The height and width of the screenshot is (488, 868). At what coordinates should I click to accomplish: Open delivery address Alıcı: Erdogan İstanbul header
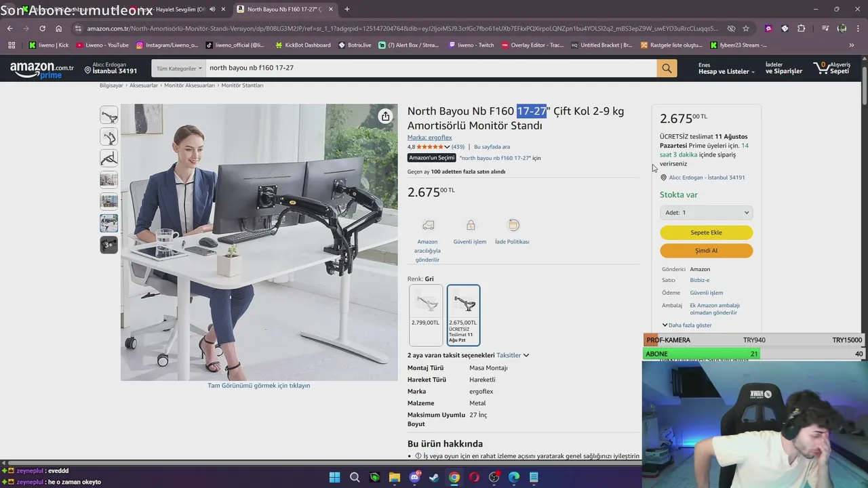coord(111,68)
